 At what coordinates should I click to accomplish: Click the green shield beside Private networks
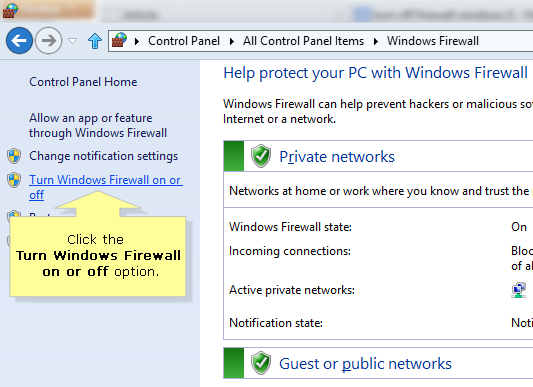click(261, 156)
